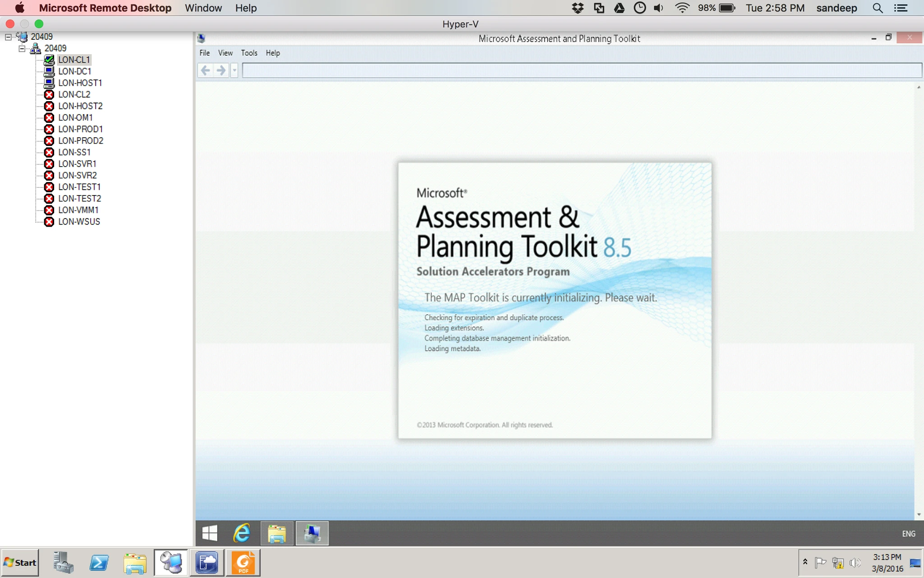Screen dimensions: 924x578
Task: Click the MAP Toolkit address bar field
Action: pyautogui.click(x=582, y=70)
